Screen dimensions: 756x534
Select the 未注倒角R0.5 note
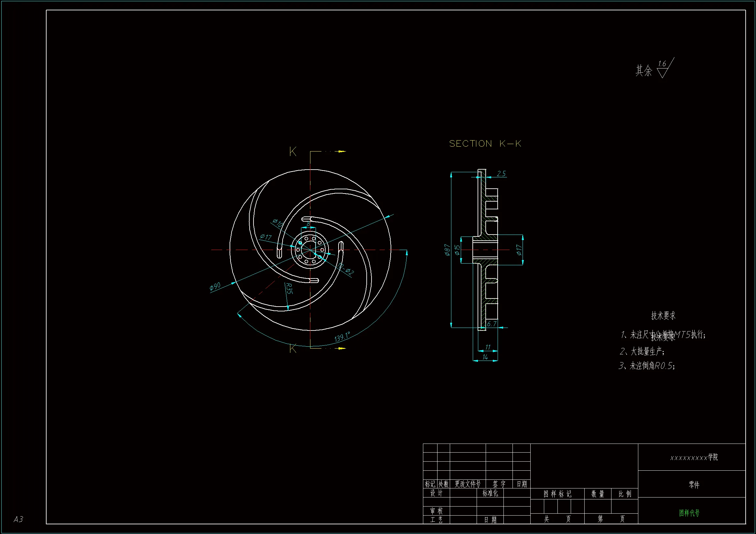647,366
